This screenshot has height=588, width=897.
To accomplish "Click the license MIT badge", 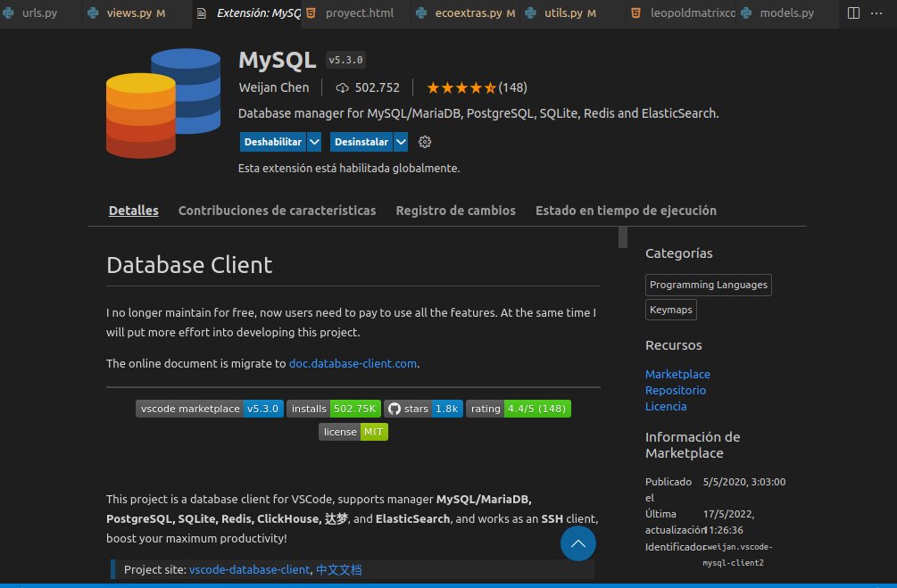I will click(x=353, y=432).
